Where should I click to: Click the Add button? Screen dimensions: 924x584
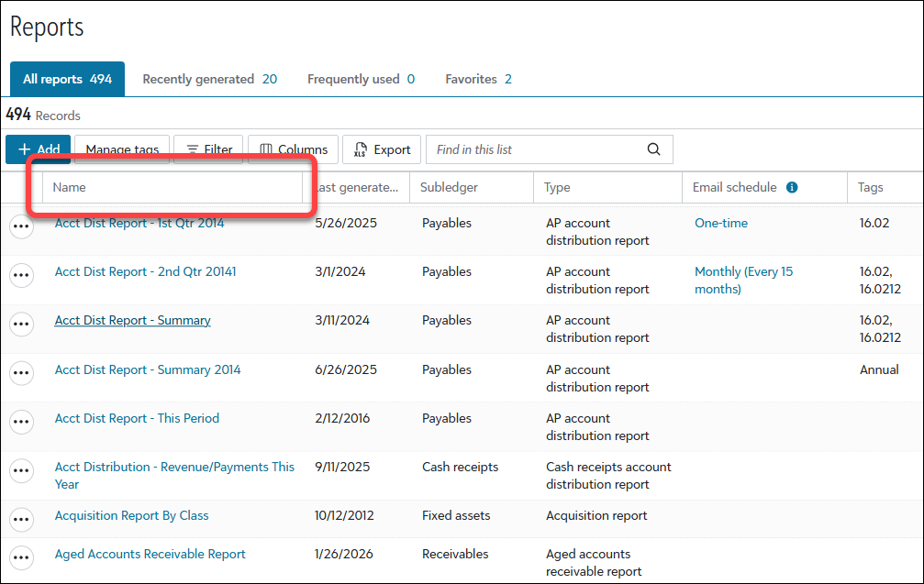[x=39, y=149]
